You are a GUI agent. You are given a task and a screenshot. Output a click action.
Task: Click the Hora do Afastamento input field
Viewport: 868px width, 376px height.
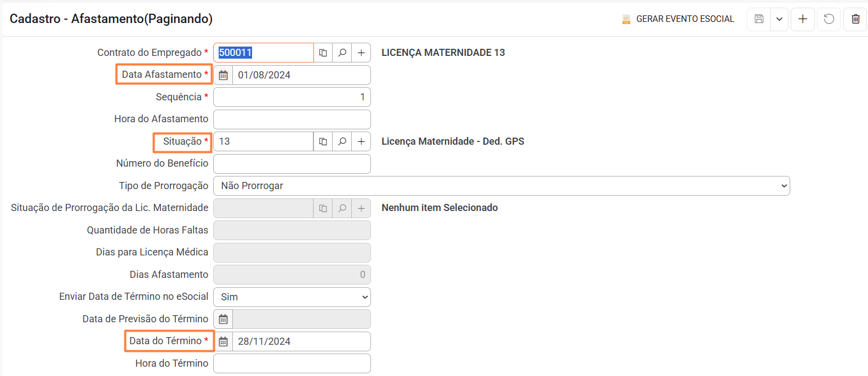292,119
